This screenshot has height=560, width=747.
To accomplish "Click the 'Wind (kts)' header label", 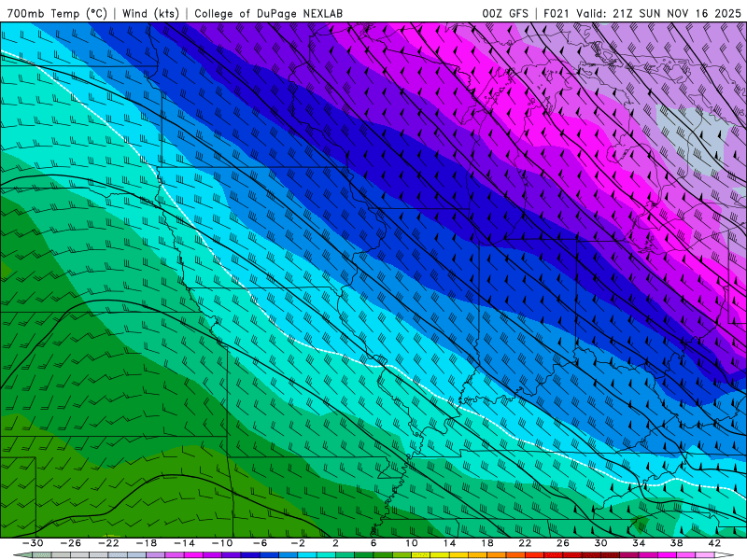I will [150, 14].
